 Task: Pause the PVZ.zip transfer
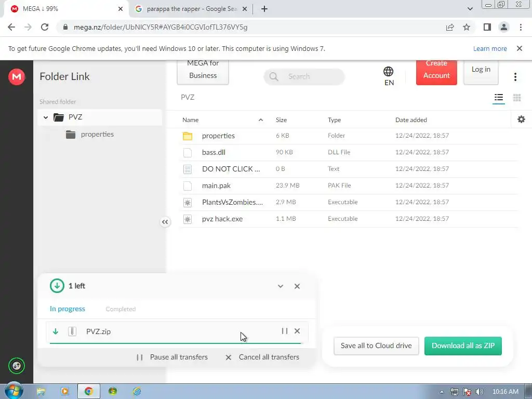coord(284,331)
